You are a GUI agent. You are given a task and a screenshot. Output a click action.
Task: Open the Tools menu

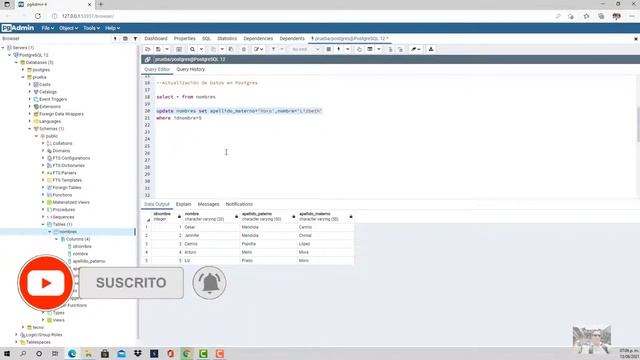click(x=91, y=28)
